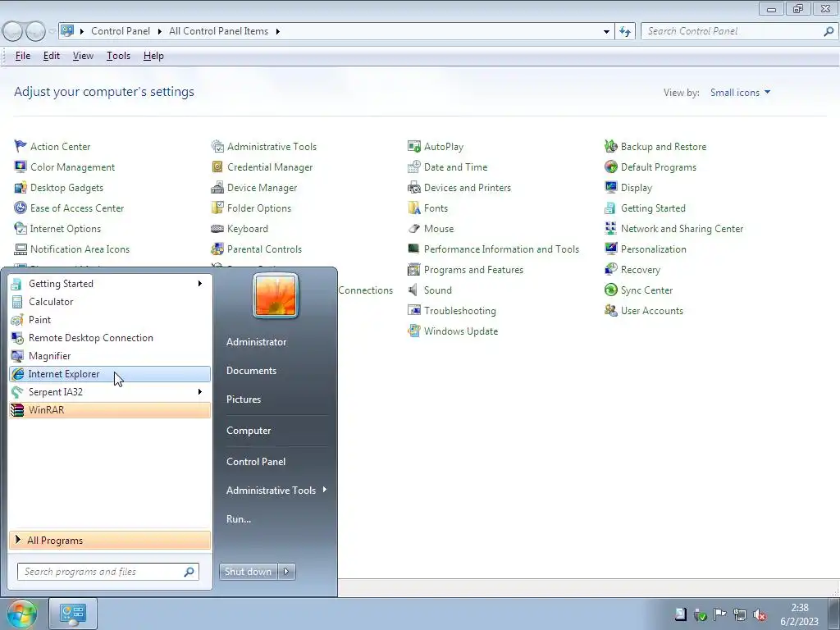
Task: Open the View by Small icons dropdown
Action: pyautogui.click(x=741, y=92)
